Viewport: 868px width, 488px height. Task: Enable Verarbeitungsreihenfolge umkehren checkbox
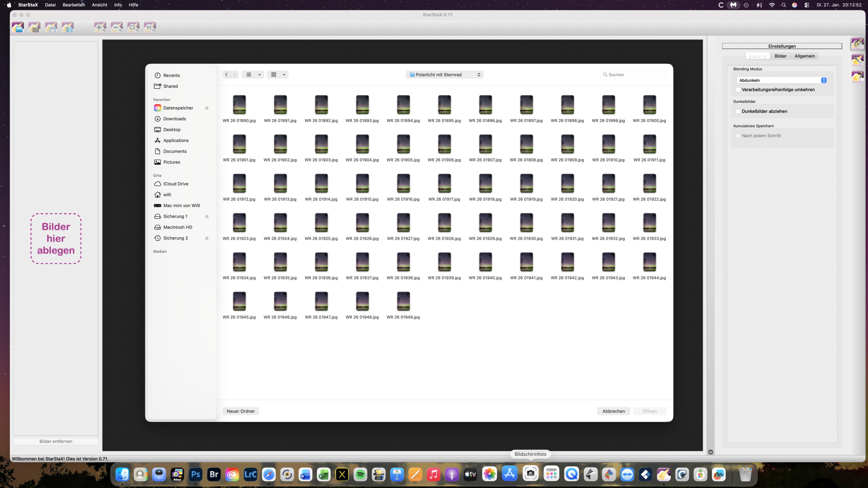coord(738,89)
